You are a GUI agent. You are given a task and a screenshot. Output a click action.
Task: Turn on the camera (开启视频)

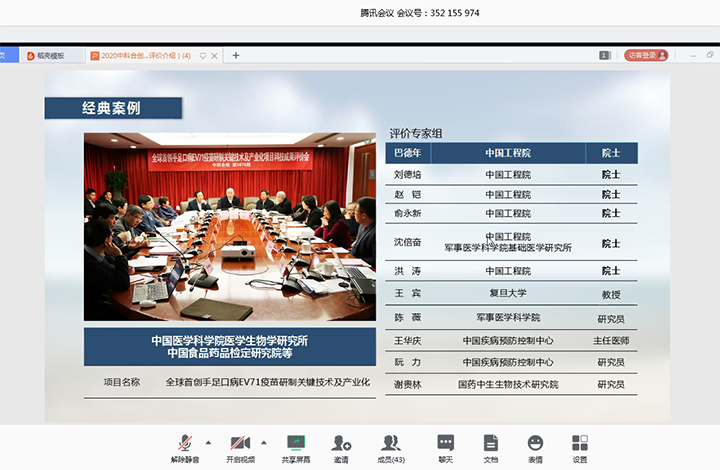[x=240, y=444]
